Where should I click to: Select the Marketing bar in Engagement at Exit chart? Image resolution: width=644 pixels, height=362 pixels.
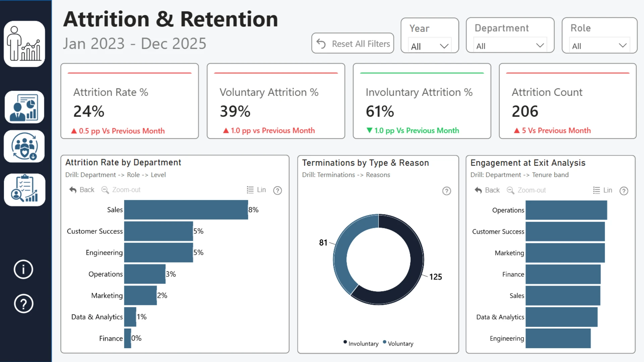tap(565, 253)
